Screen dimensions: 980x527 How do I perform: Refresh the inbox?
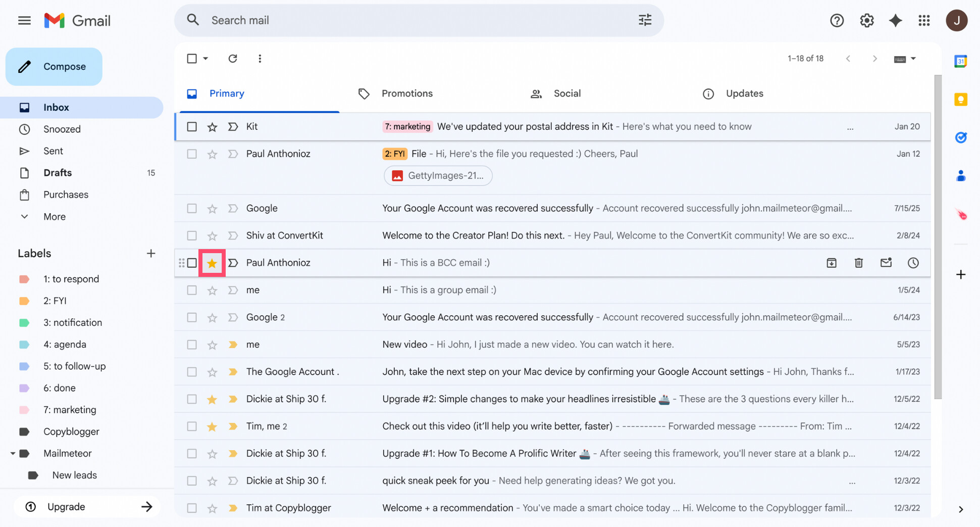tap(232, 58)
